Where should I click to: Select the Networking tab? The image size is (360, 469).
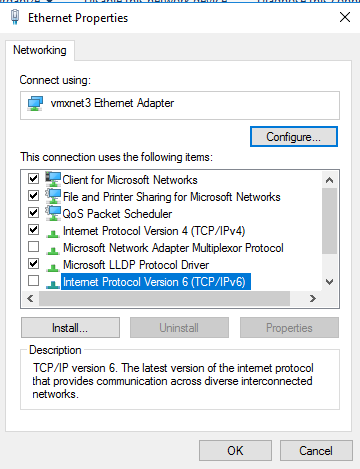40,50
